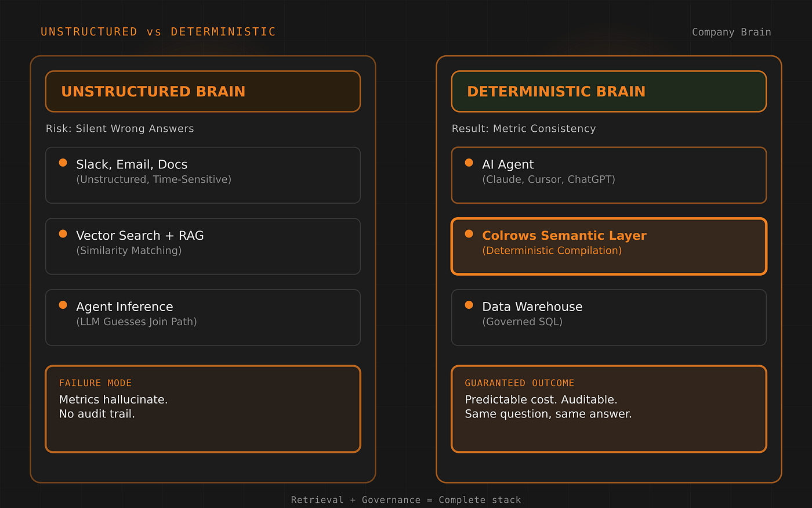Click 'Same question, same answer.' text
Image resolution: width=812 pixels, height=508 pixels.
549,414
